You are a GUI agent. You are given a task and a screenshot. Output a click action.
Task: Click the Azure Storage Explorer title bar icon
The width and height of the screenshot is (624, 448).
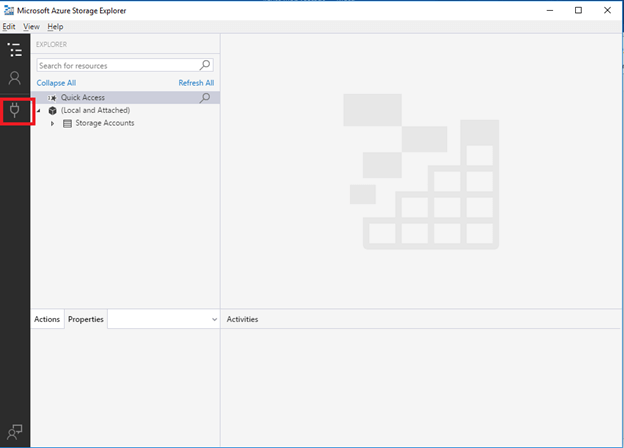tap(9, 10)
